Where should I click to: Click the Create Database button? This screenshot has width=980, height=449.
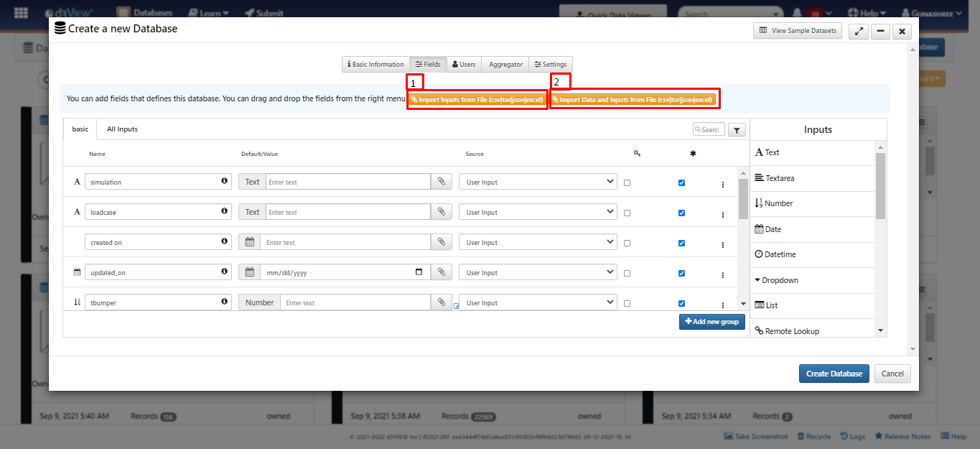pyautogui.click(x=834, y=374)
